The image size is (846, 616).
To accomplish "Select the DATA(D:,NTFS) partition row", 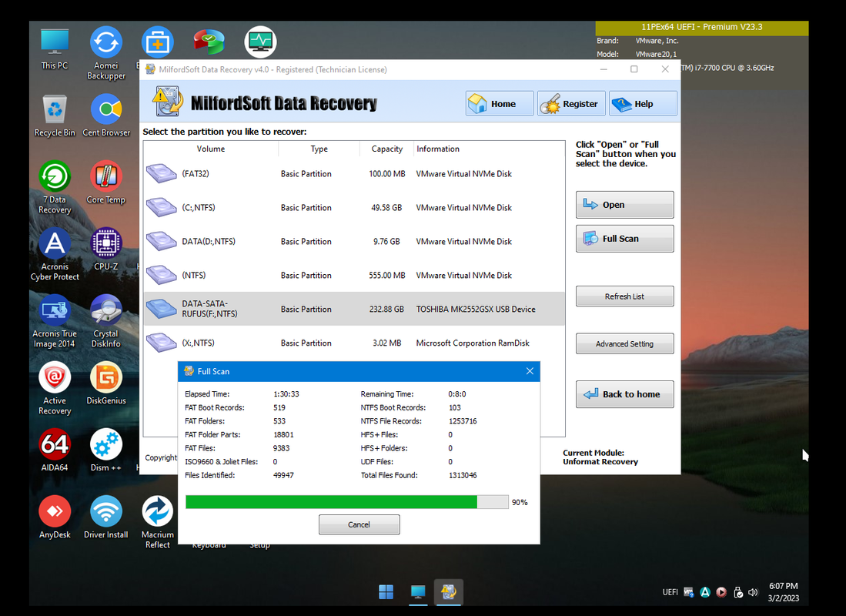I will click(x=354, y=241).
